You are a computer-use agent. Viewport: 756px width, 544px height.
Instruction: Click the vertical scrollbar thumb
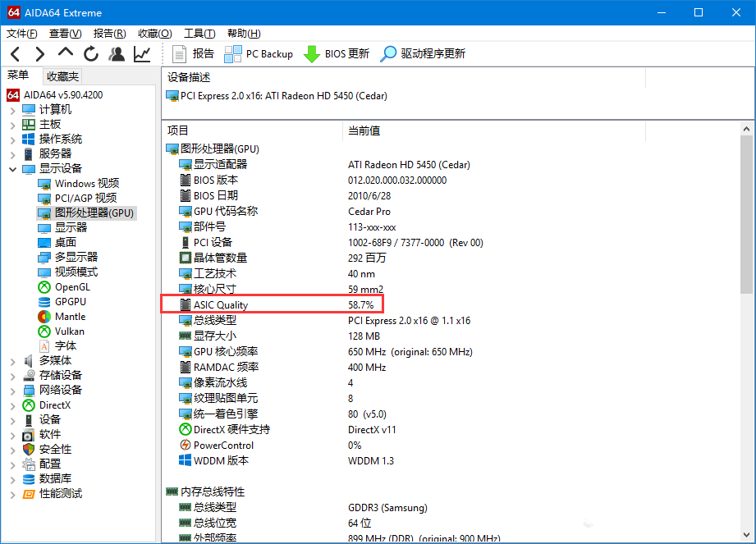(x=746, y=214)
